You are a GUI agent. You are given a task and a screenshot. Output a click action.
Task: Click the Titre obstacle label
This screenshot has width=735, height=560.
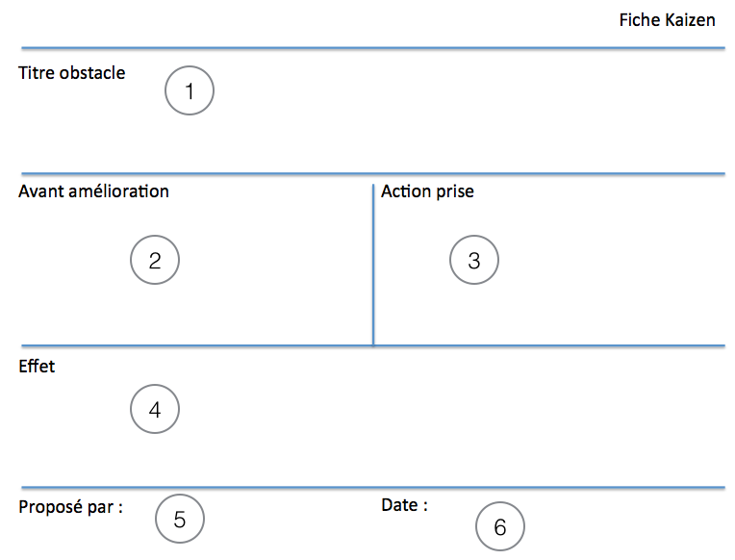click(x=72, y=73)
